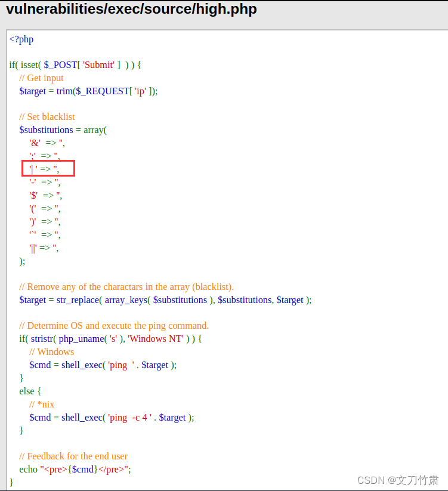This screenshot has width=448, height=491.
Task: Click the '&' => '' blacklist entry
Action: coord(47,143)
